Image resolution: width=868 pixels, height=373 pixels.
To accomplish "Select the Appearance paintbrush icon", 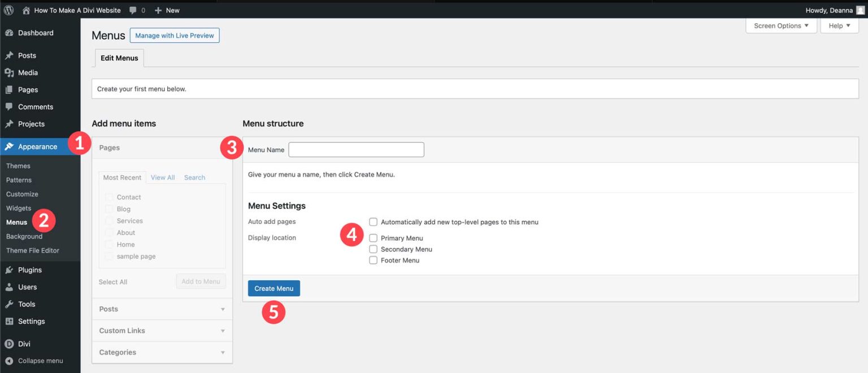I will coord(8,146).
